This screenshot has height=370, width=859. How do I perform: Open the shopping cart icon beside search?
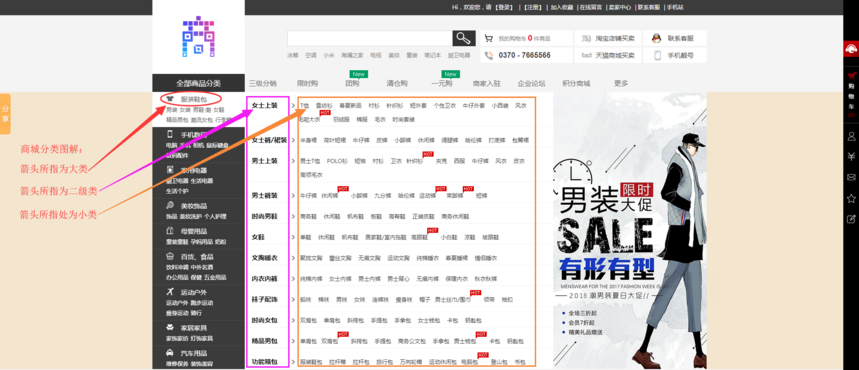click(x=489, y=38)
